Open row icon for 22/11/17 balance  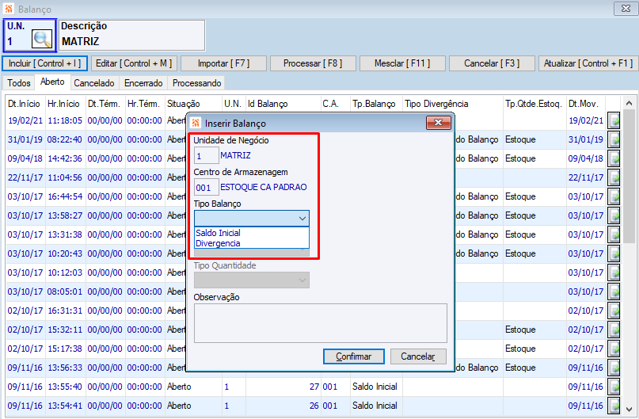point(613,178)
